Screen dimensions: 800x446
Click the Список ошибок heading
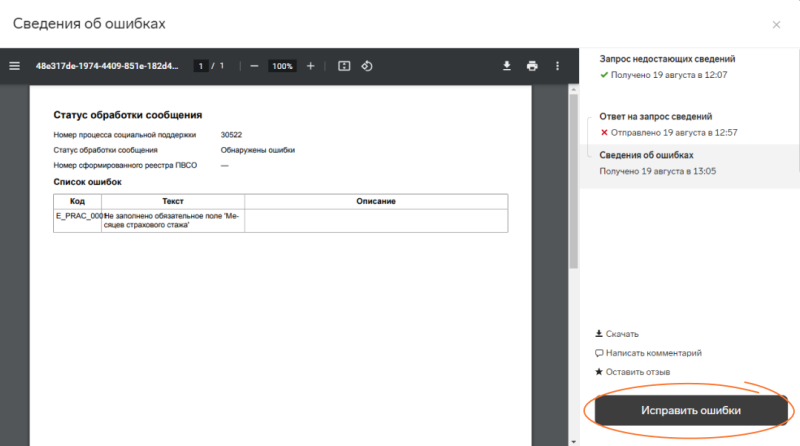coord(87,182)
